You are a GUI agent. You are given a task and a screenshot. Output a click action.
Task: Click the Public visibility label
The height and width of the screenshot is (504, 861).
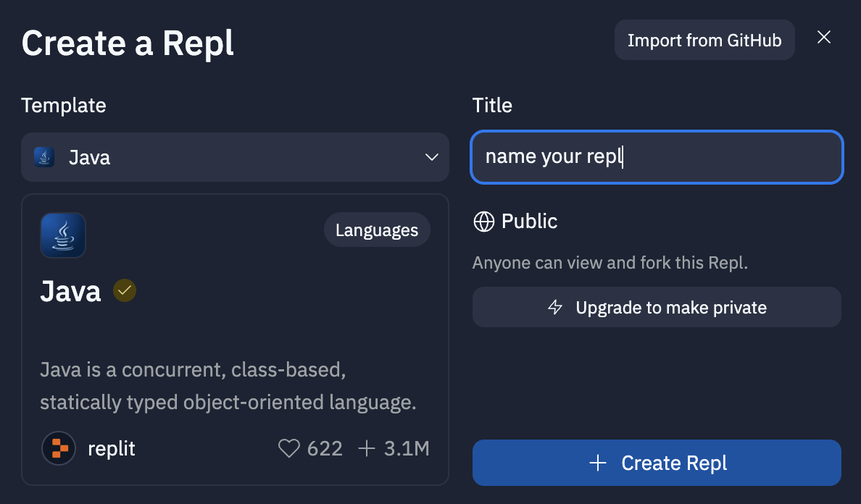click(x=529, y=222)
